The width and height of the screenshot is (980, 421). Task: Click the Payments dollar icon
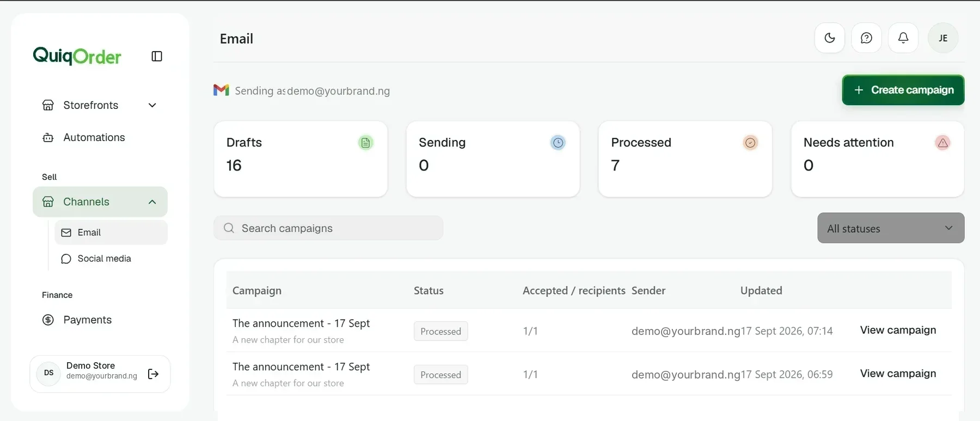(48, 320)
